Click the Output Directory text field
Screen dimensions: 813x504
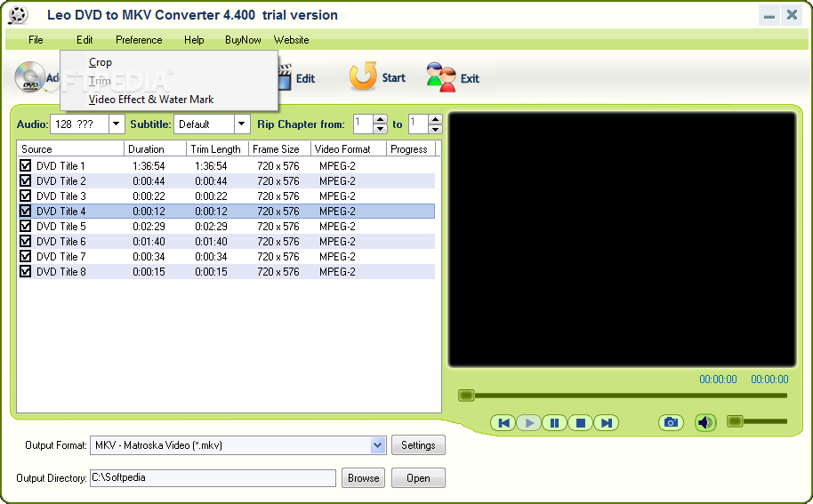click(213, 478)
